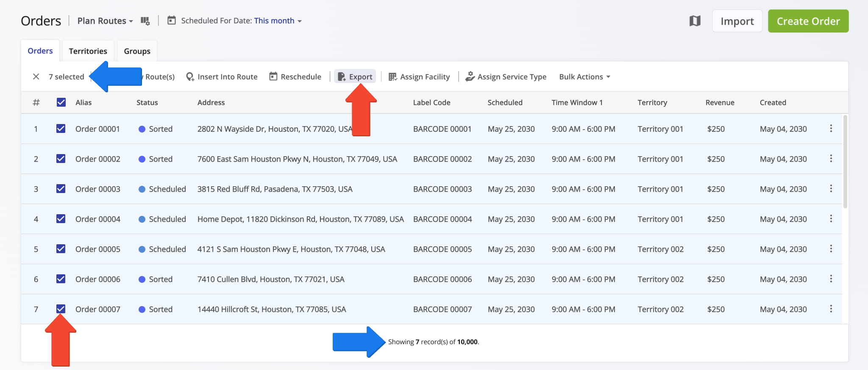The width and height of the screenshot is (868, 370).
Task: Click Home Depot Dickinson Rd address
Action: (300, 219)
